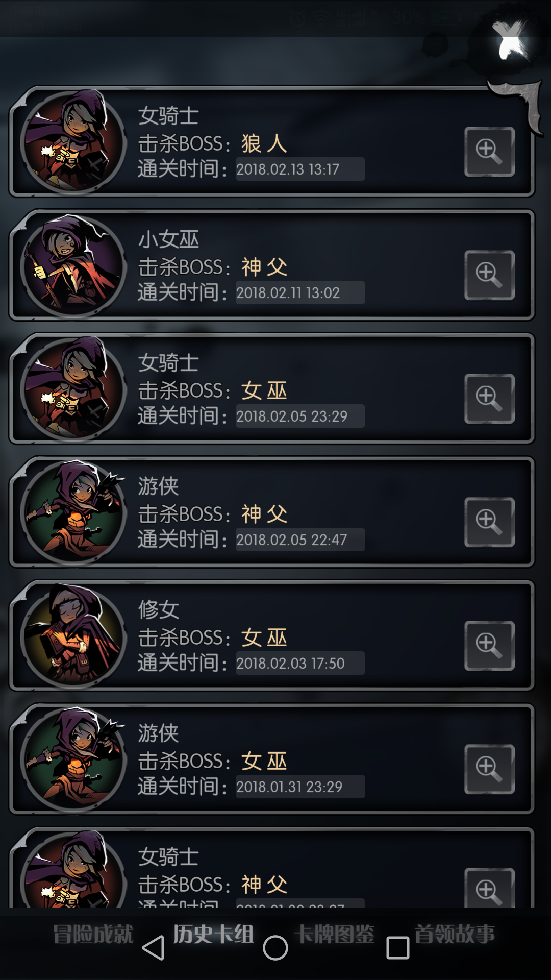Tap 游侠 portrait in 2018.01.31 record
551x980 pixels.
(x=73, y=760)
